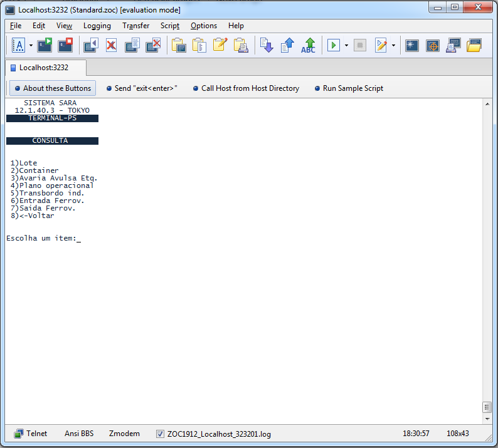Click the TERMINAL-PS highlighted header
The height and width of the screenshot is (448, 498).
(53, 118)
